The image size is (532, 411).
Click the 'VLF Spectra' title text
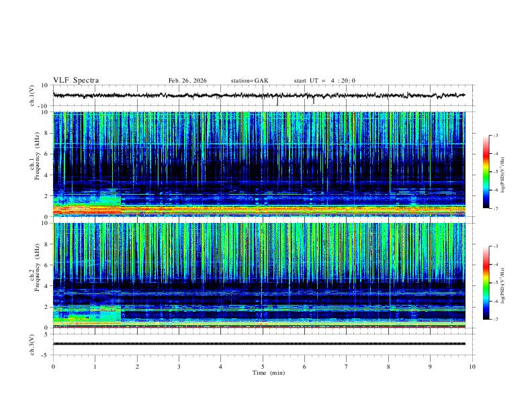(x=76, y=81)
